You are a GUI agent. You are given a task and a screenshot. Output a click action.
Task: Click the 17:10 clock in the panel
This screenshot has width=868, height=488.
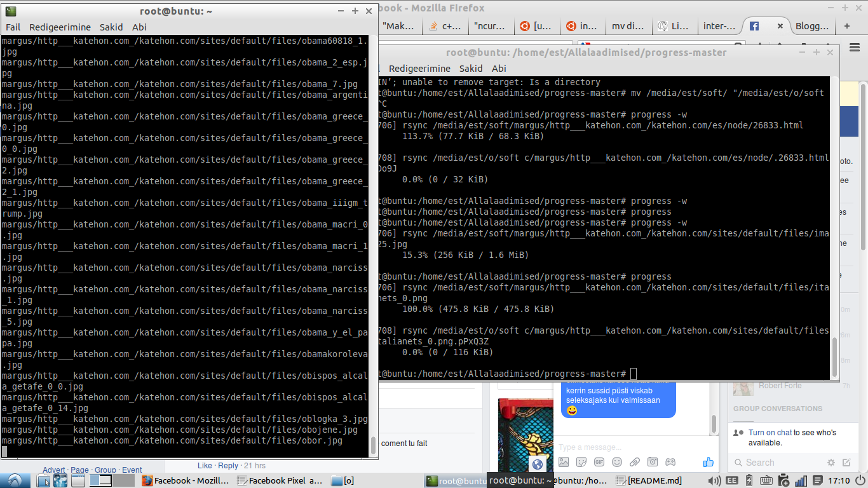[839, 480]
